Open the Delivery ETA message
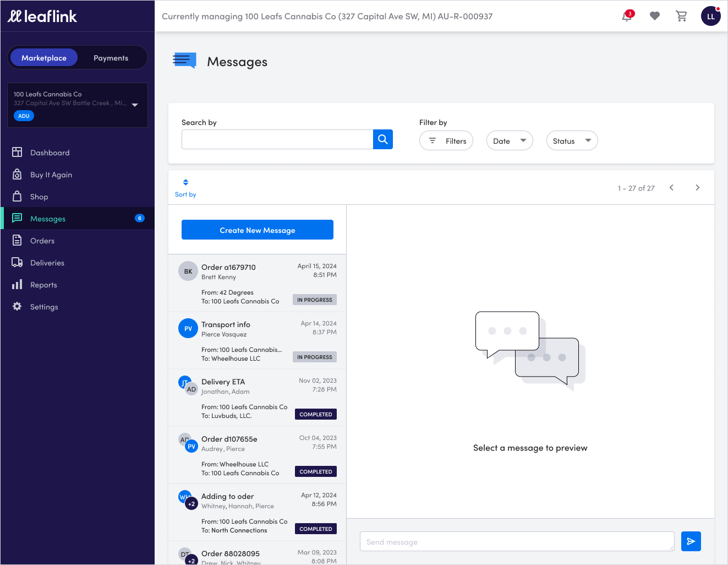 257,398
